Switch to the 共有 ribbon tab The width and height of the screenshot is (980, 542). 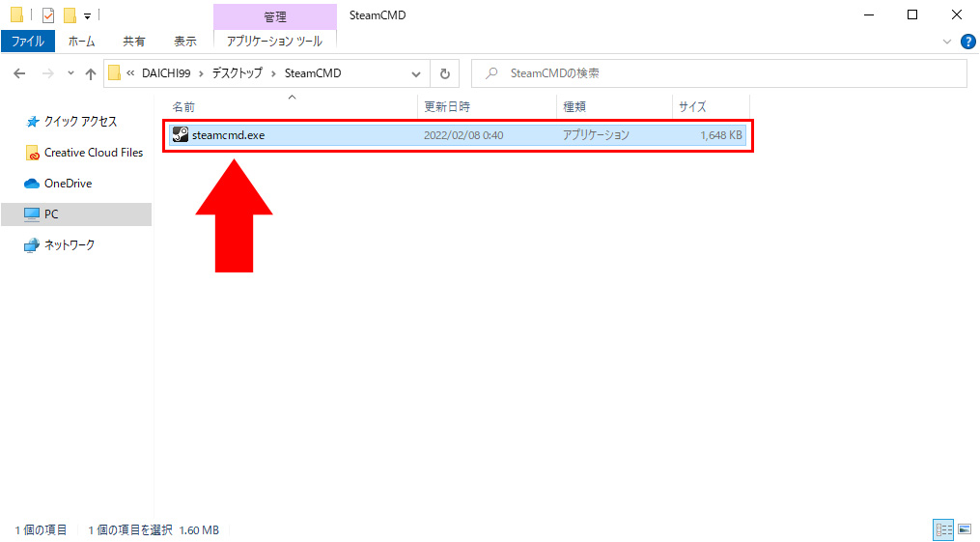[133, 42]
